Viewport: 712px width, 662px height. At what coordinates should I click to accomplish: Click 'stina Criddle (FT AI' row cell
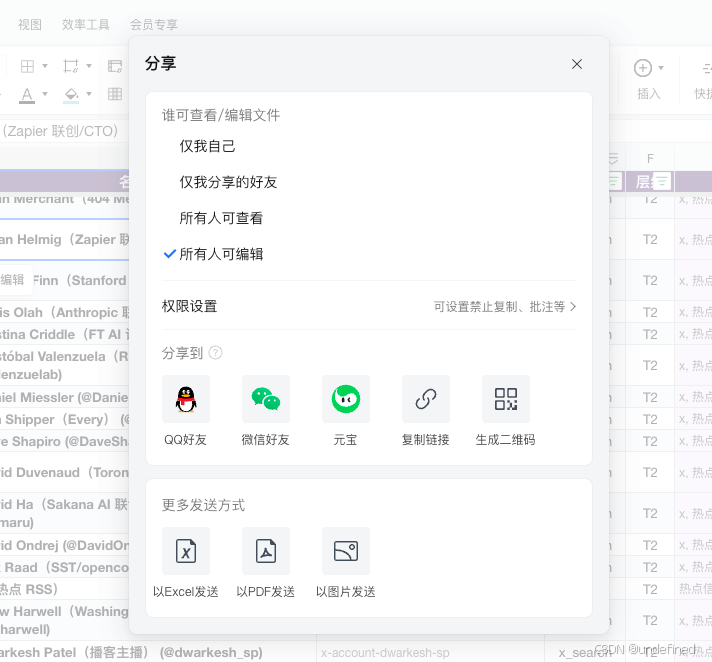click(64, 334)
